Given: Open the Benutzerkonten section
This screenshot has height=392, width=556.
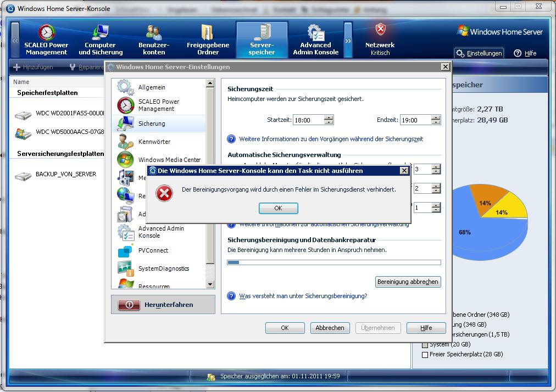Looking at the screenshot, I should (154, 40).
